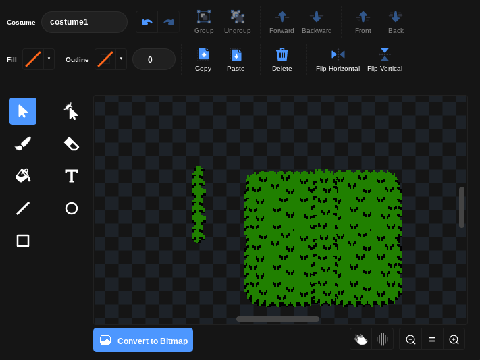
Task: Send selection to Back
Action: pos(396,22)
